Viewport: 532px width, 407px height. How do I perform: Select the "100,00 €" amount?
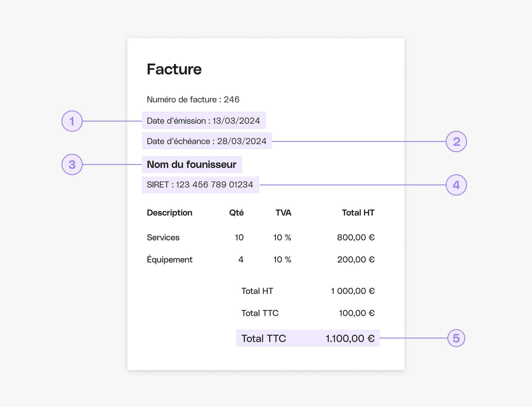(x=357, y=313)
